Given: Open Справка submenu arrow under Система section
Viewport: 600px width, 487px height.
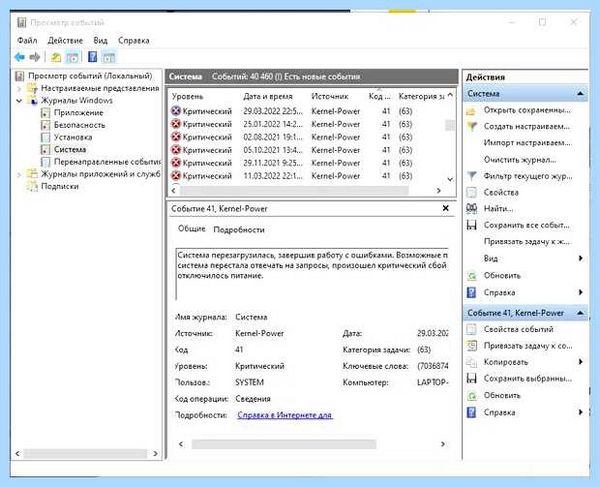Looking at the screenshot, I should coord(580,292).
